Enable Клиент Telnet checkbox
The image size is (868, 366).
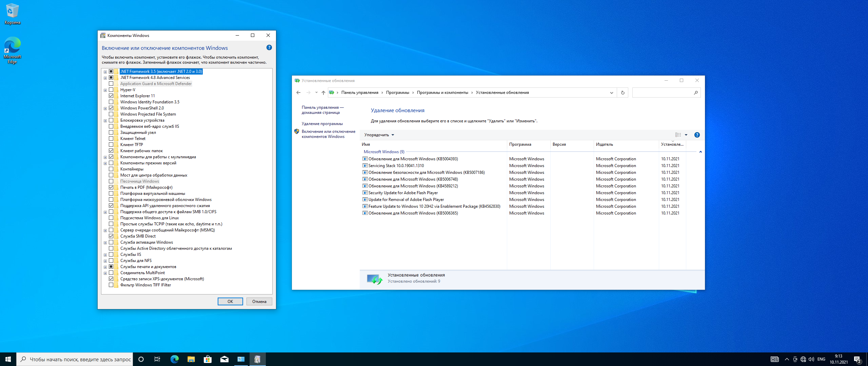pyautogui.click(x=111, y=139)
